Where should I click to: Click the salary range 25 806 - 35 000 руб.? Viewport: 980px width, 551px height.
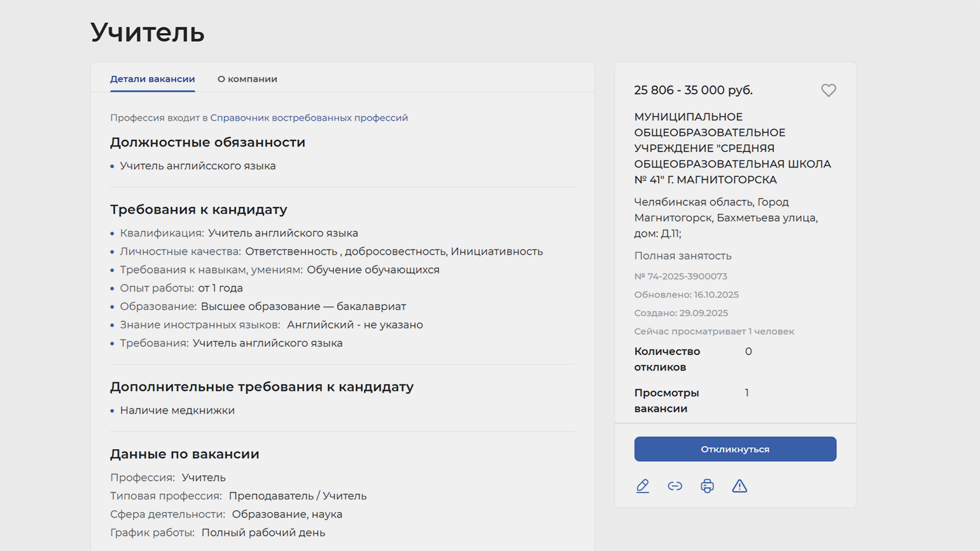tap(693, 90)
